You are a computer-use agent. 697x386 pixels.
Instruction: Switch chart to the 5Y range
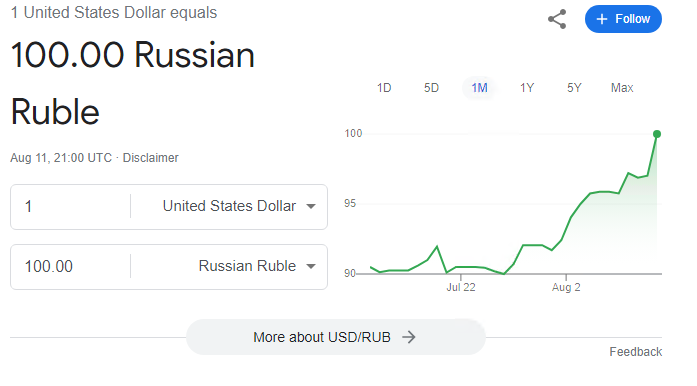click(x=574, y=88)
